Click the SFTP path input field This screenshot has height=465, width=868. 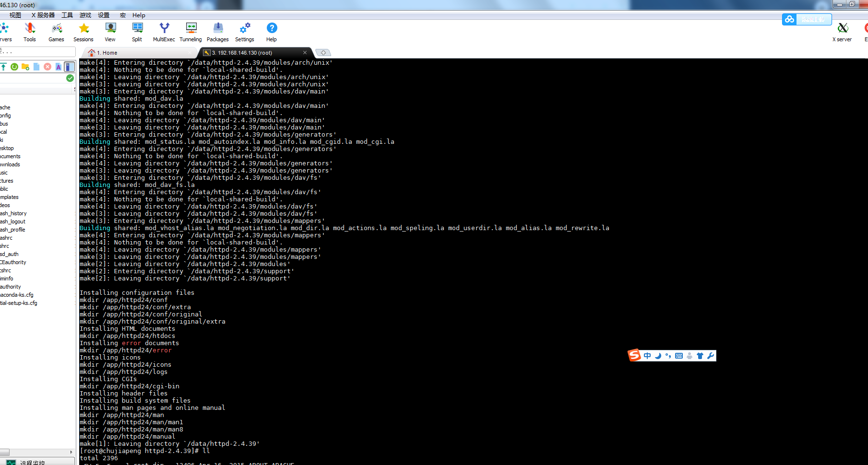[x=33, y=78]
